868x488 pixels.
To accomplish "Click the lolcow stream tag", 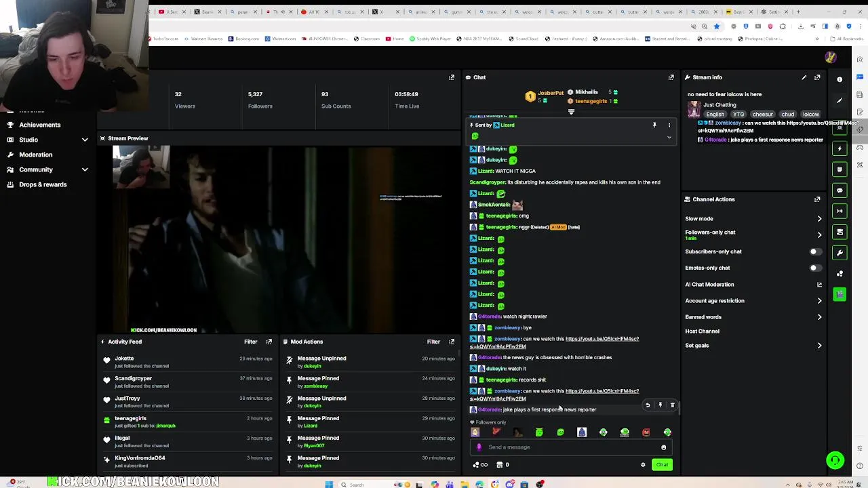I will [x=810, y=115].
